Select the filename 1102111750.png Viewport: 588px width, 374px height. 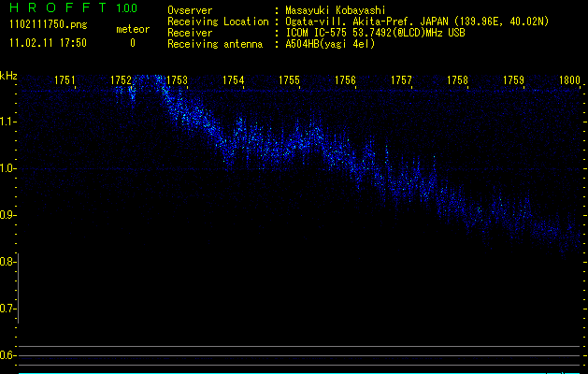49,24
